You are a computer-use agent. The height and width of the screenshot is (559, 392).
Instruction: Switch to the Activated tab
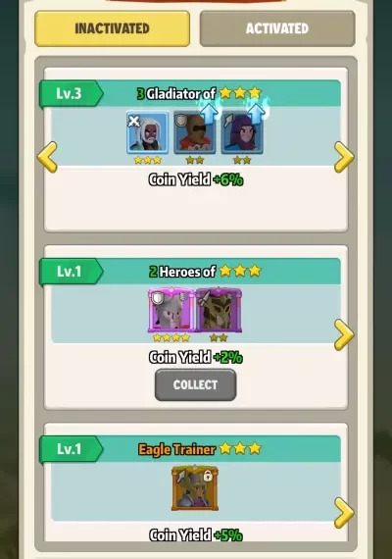coord(277,28)
